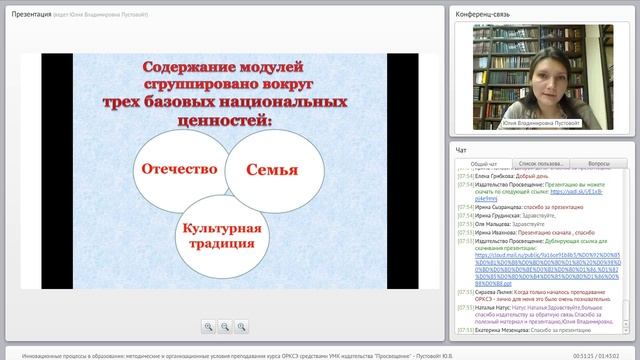This screenshot has height=360, width=640.
Task: Click the slide heading Содержание модулей
Action: [x=223, y=67]
